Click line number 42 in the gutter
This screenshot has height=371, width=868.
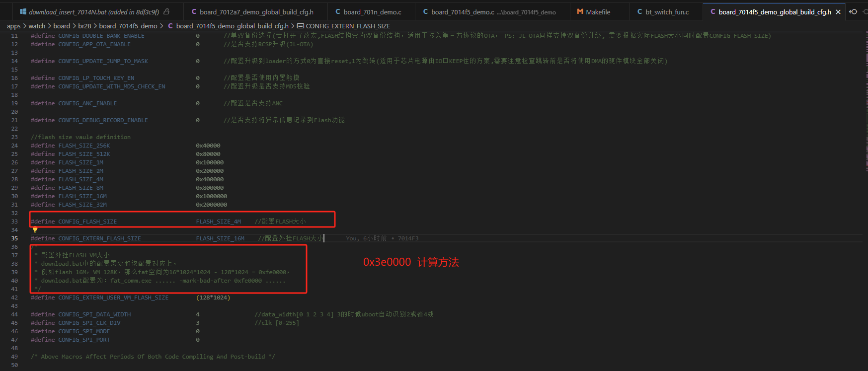click(14, 297)
